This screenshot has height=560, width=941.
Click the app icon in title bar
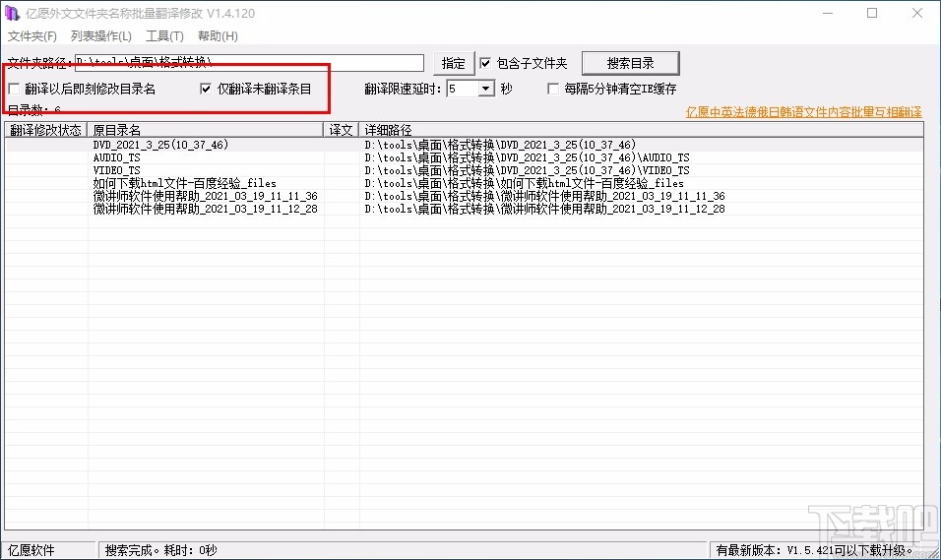tap(12, 13)
